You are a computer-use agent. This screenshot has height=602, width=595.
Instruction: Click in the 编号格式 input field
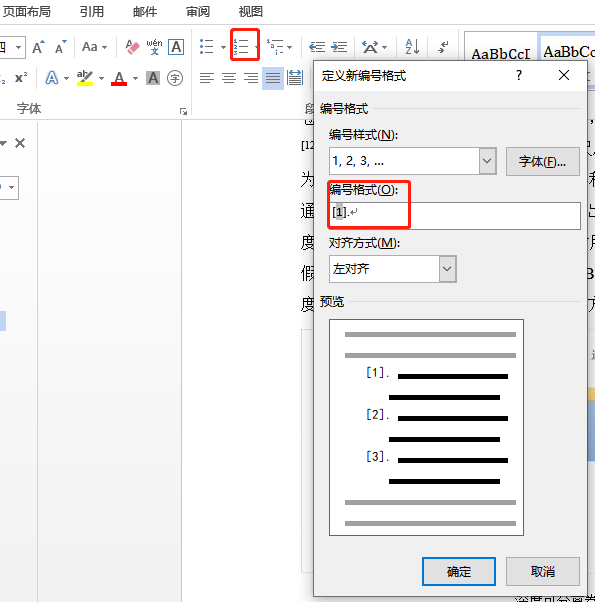(x=455, y=216)
